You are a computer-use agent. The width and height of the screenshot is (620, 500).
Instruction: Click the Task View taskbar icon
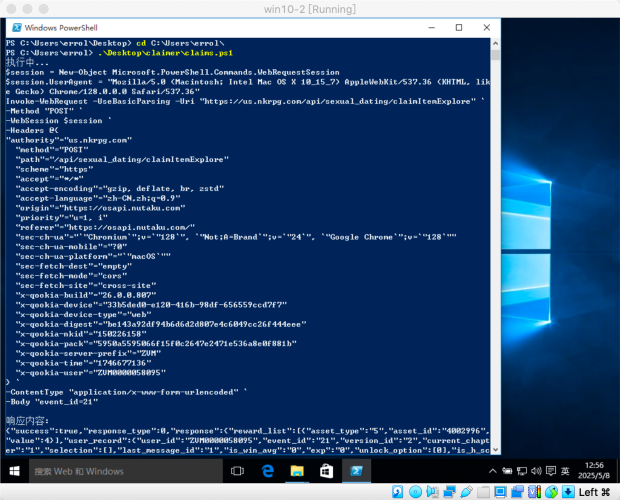pos(235,470)
